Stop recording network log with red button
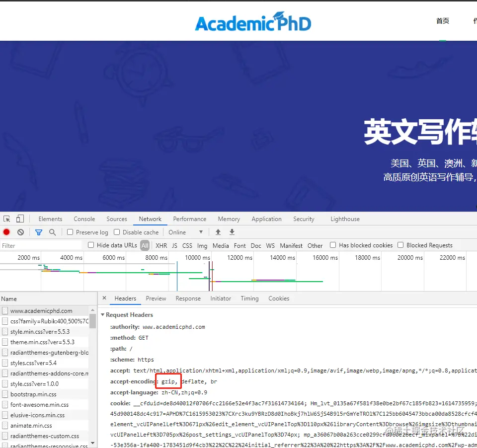Image resolution: width=477 pixels, height=448 pixels. pos(6,232)
